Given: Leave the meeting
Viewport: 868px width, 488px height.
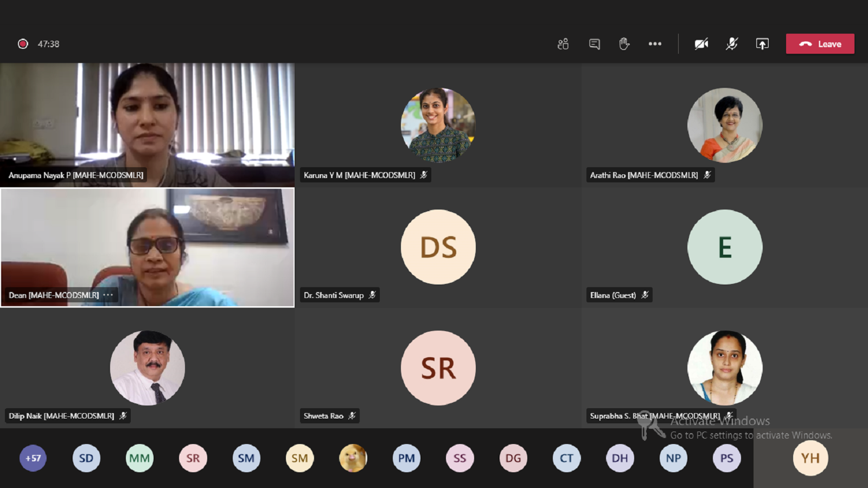Looking at the screenshot, I should pyautogui.click(x=820, y=44).
